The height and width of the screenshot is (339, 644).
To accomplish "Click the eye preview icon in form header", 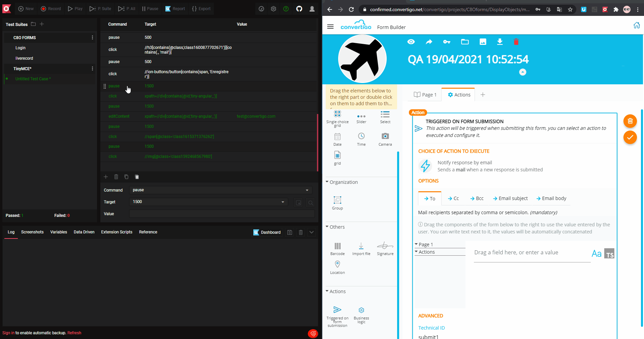I will pyautogui.click(x=411, y=42).
